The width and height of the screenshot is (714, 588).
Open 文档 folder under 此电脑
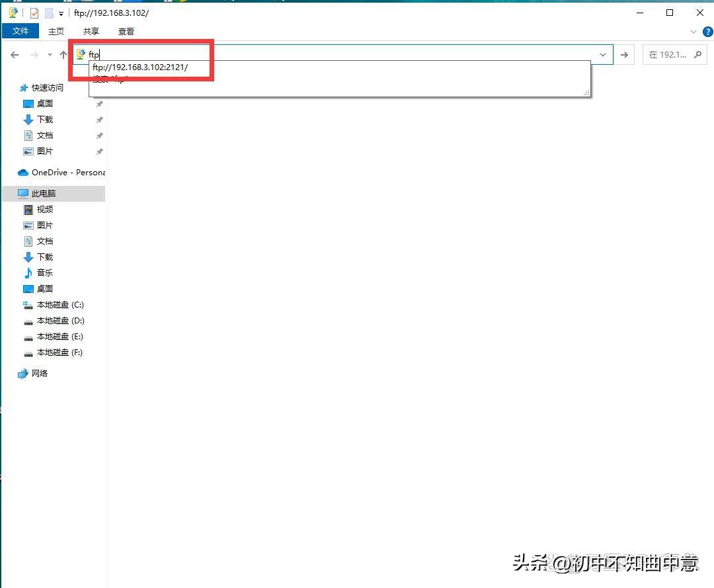click(45, 241)
